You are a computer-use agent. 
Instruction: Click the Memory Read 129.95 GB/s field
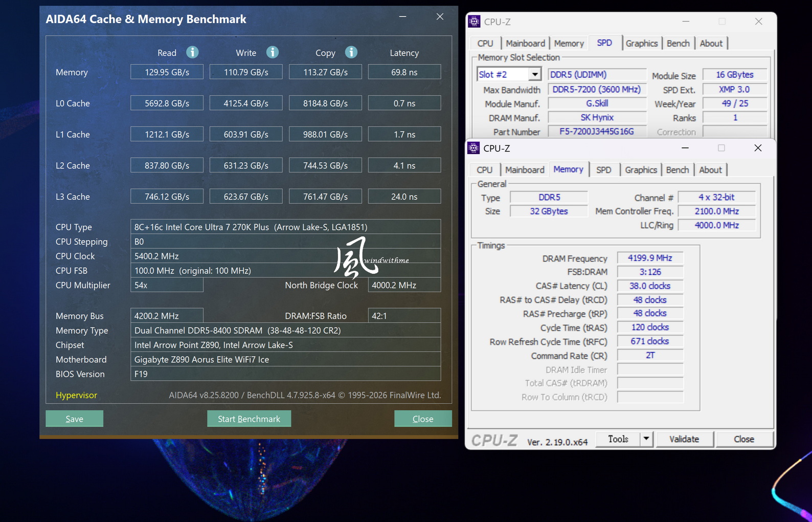(167, 72)
